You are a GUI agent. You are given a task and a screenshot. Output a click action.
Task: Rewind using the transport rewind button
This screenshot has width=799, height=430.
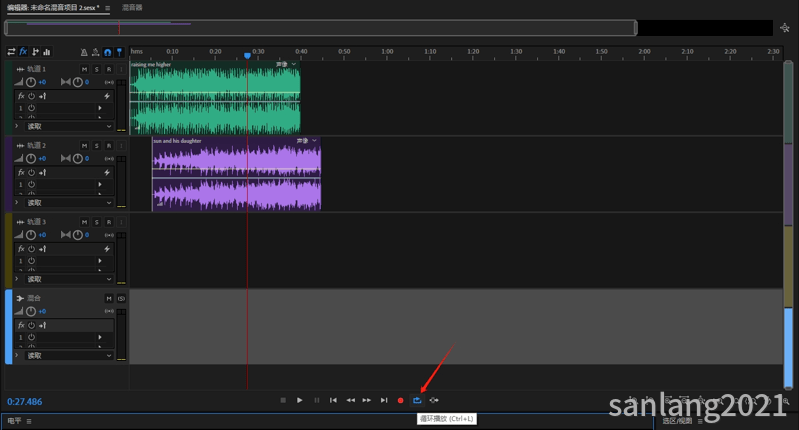pos(351,400)
